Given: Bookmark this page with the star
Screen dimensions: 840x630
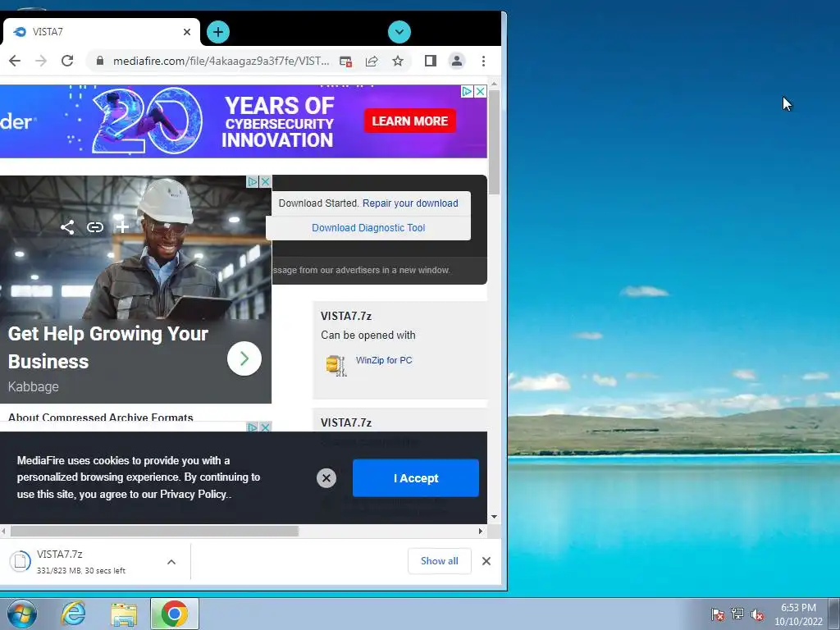Looking at the screenshot, I should pyautogui.click(x=398, y=61).
